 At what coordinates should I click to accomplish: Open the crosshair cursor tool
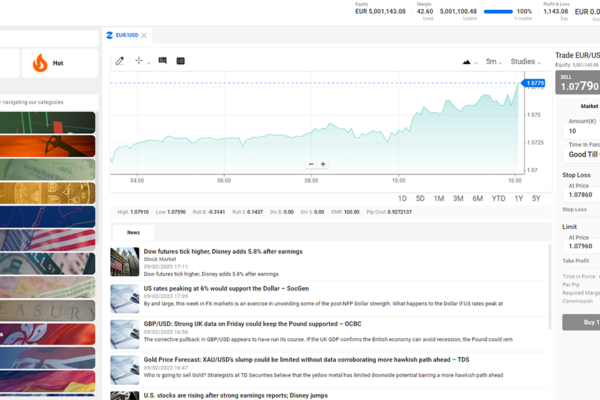click(140, 61)
